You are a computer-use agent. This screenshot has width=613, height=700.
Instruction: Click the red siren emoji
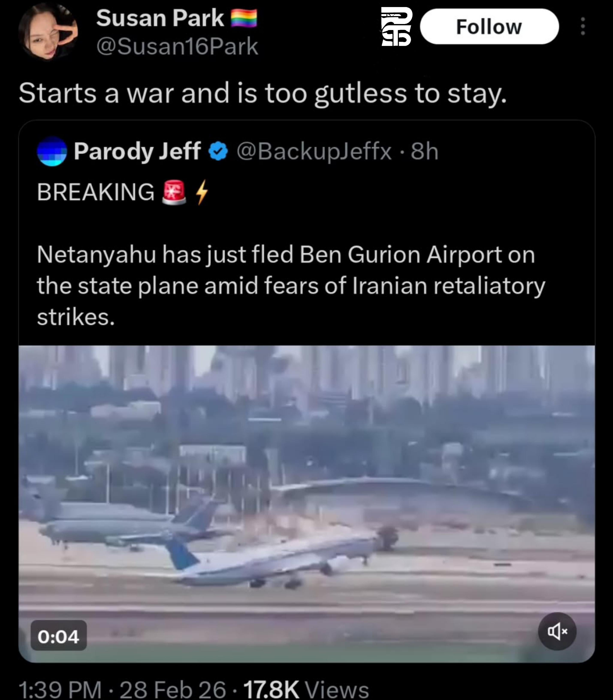point(174,192)
